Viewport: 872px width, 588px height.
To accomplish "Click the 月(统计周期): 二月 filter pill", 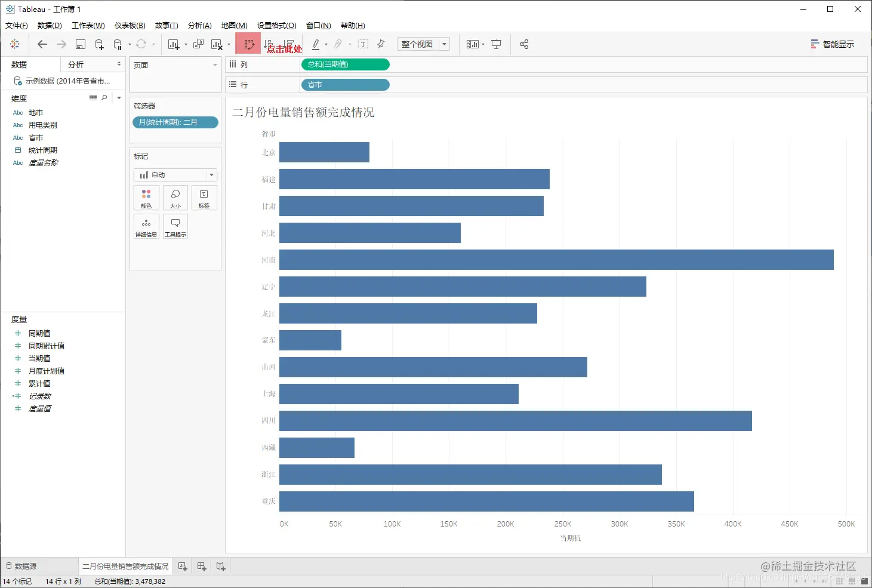I will pyautogui.click(x=175, y=122).
